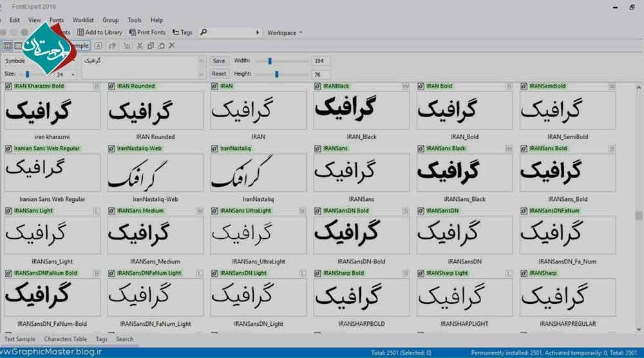Switch to the Characters Table tab

click(65, 339)
